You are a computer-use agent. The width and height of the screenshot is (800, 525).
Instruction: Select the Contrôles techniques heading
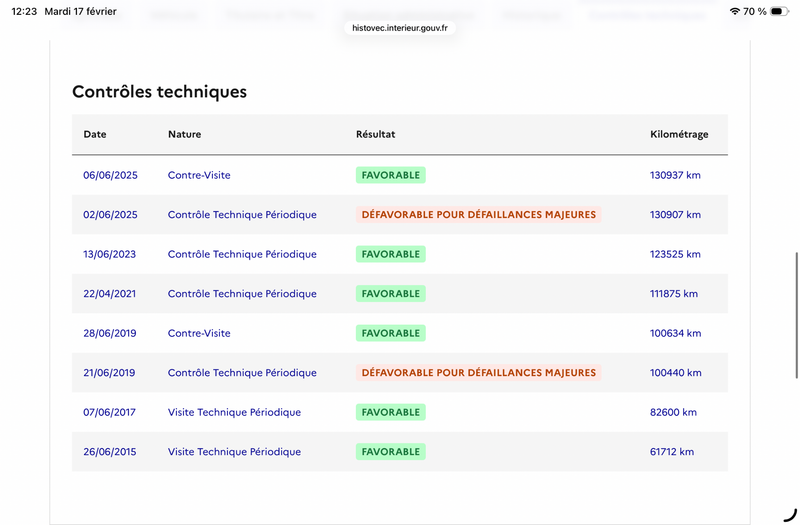159,92
